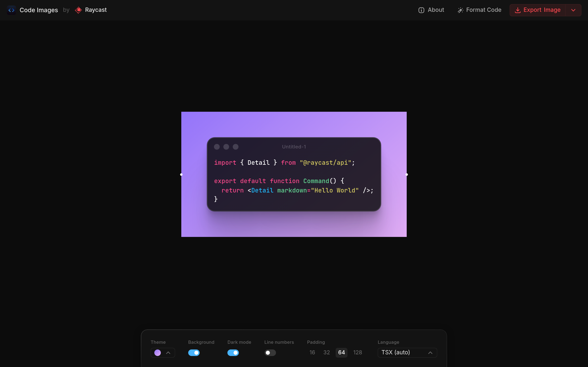Click the Format Code magic wand icon
588x367 pixels.
460,10
